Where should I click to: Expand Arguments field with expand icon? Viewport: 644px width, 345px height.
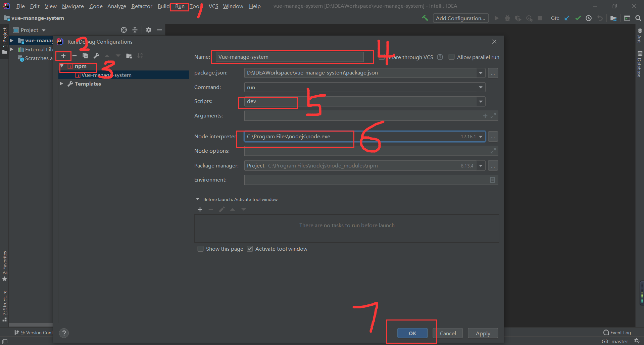[x=493, y=116]
